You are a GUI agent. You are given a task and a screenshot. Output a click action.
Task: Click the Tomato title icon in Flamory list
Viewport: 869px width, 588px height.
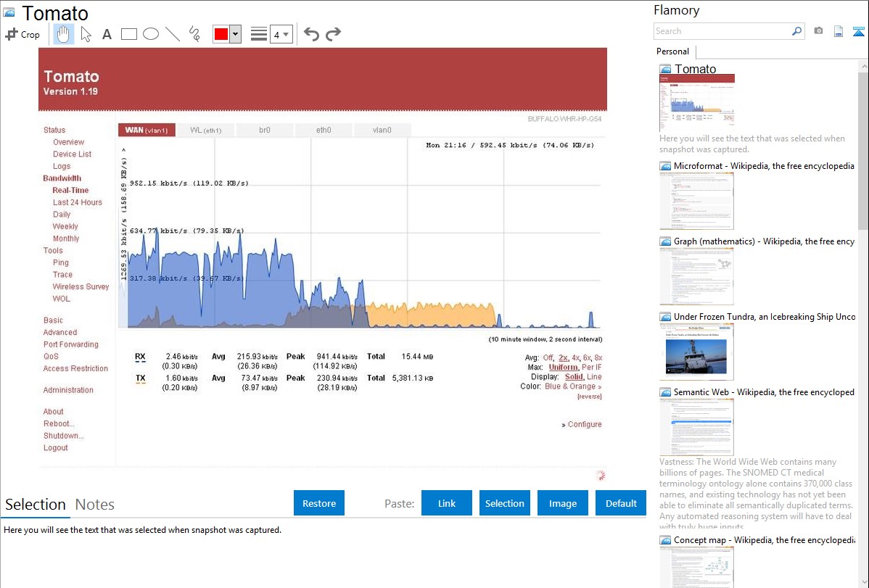[665, 70]
